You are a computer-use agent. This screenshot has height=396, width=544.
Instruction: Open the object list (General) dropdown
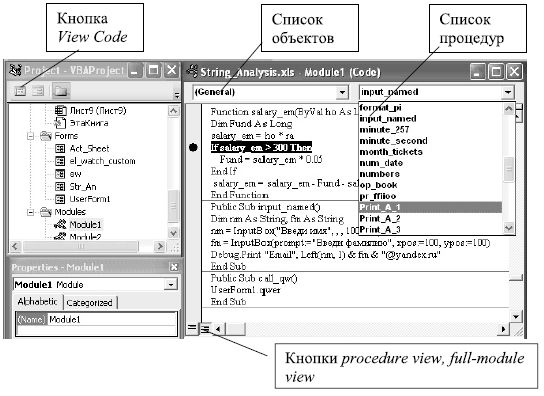point(342,92)
